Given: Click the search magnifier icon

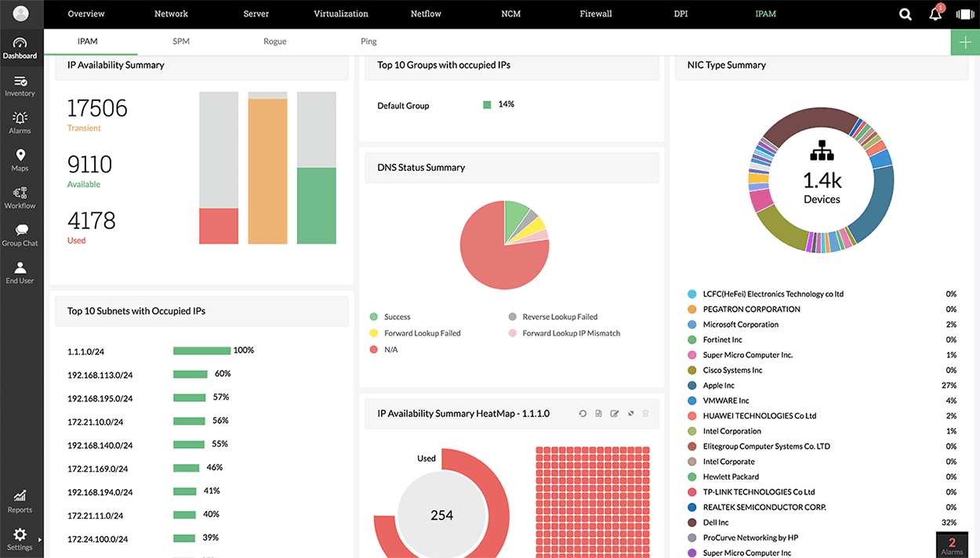Looking at the screenshot, I should point(906,14).
